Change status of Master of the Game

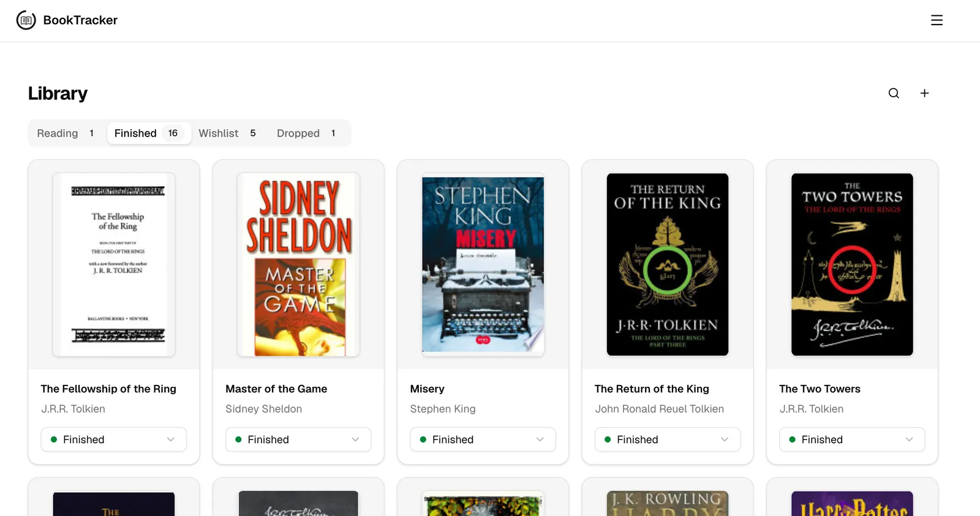298,439
